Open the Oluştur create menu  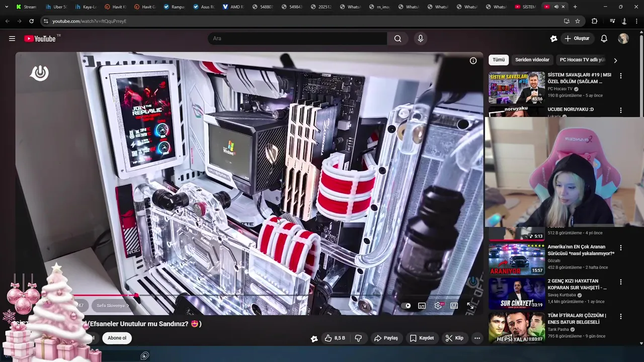577,39
